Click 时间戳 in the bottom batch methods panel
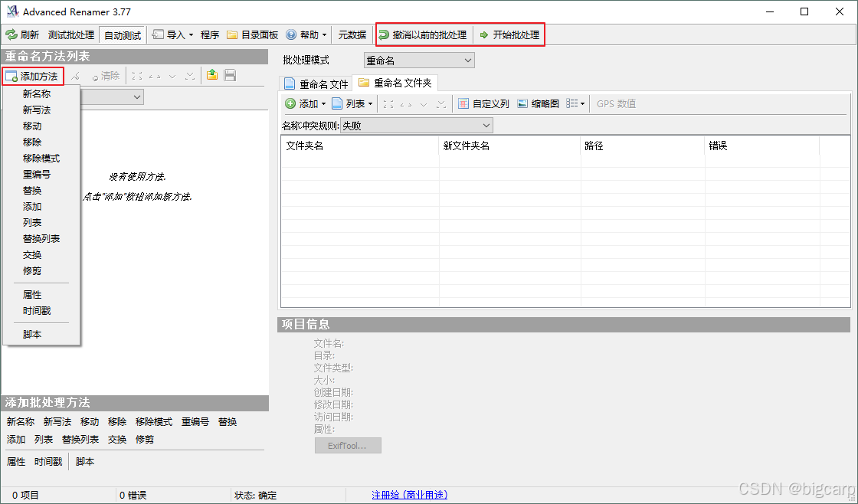The height and width of the screenshot is (504, 858). click(48, 462)
